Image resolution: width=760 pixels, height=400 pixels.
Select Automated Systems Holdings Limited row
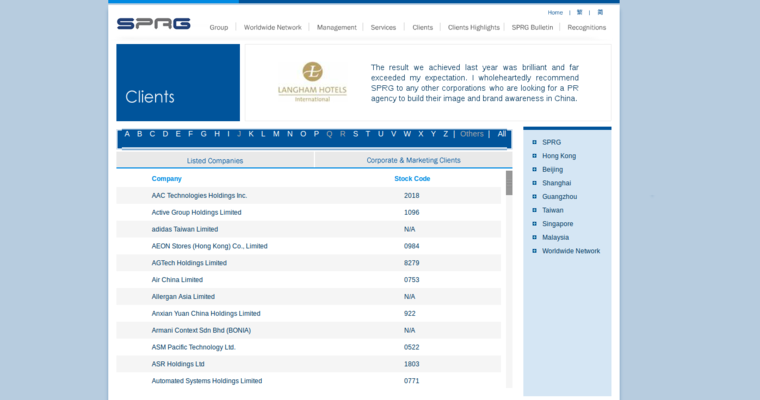[309, 381]
